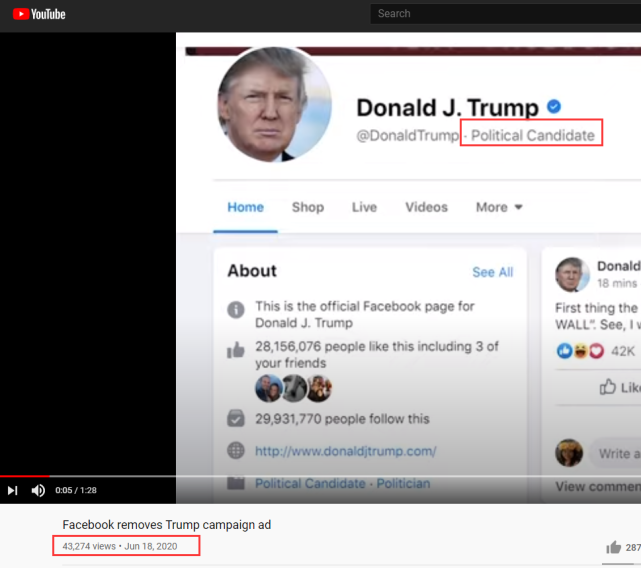Click the Like button on the post
The height and width of the screenshot is (568, 641).
click(x=620, y=387)
